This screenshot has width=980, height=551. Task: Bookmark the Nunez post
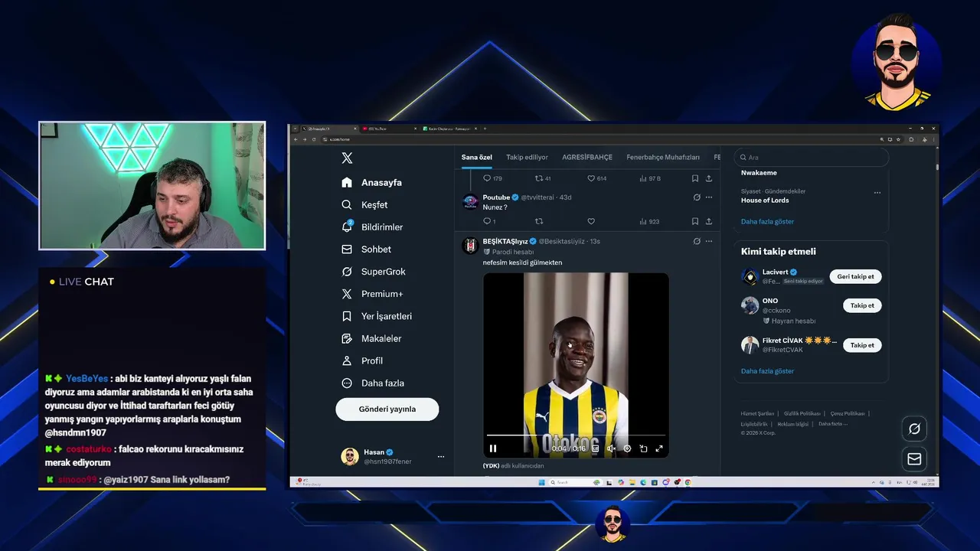coord(694,221)
